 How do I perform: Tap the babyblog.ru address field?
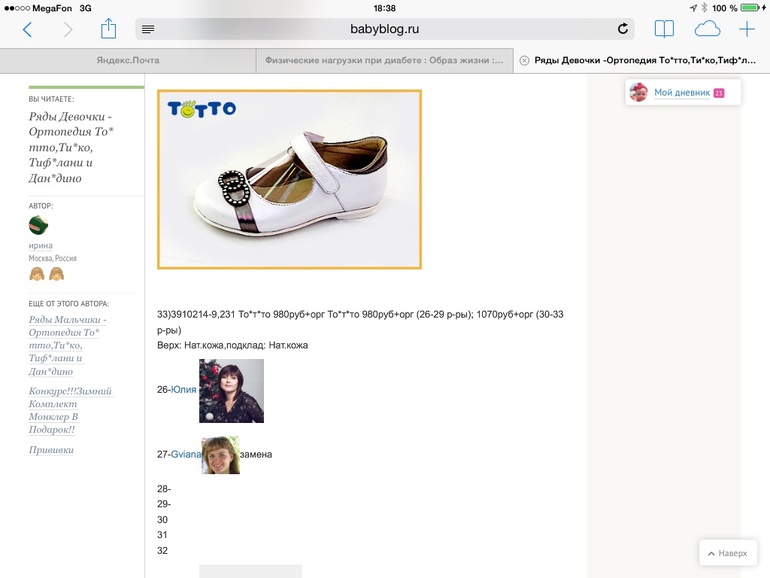[385, 29]
